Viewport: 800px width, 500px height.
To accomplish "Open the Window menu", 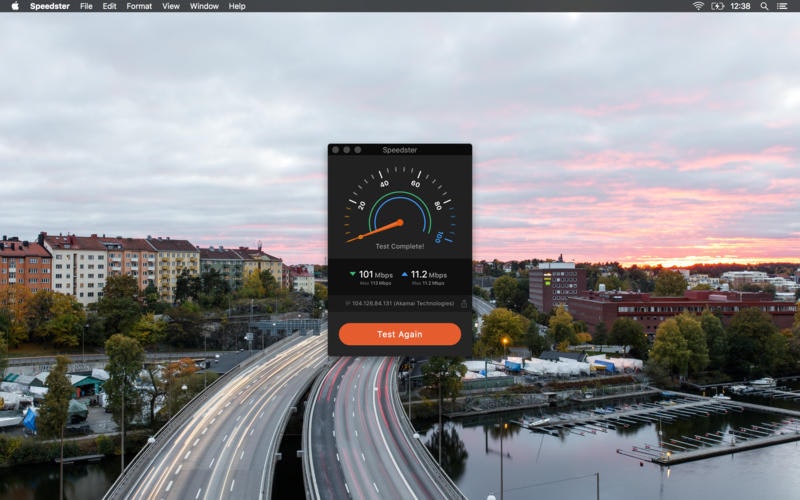I will tap(204, 6).
